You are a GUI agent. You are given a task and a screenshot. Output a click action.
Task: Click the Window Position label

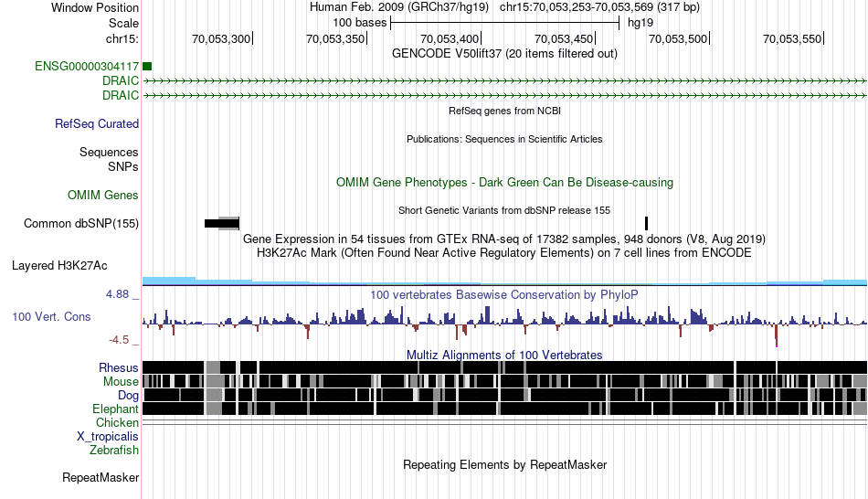click(x=95, y=7)
